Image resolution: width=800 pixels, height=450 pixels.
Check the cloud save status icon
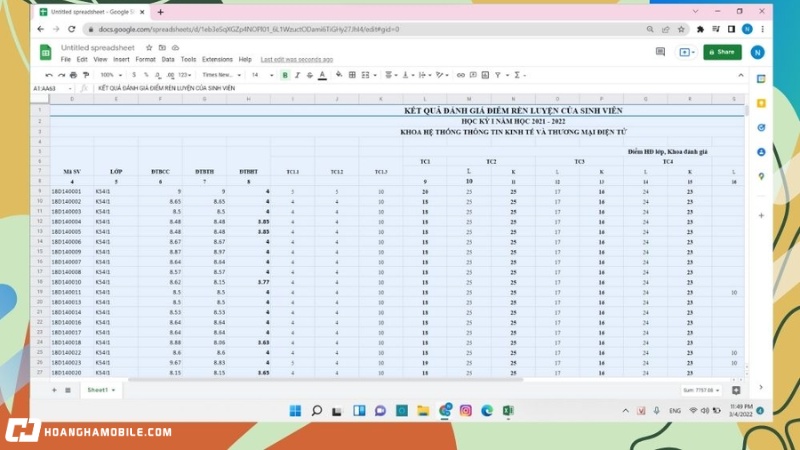[176, 47]
